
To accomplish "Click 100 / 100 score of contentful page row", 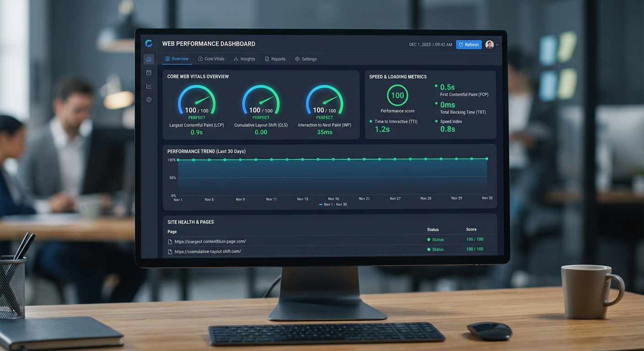I will 475,239.
